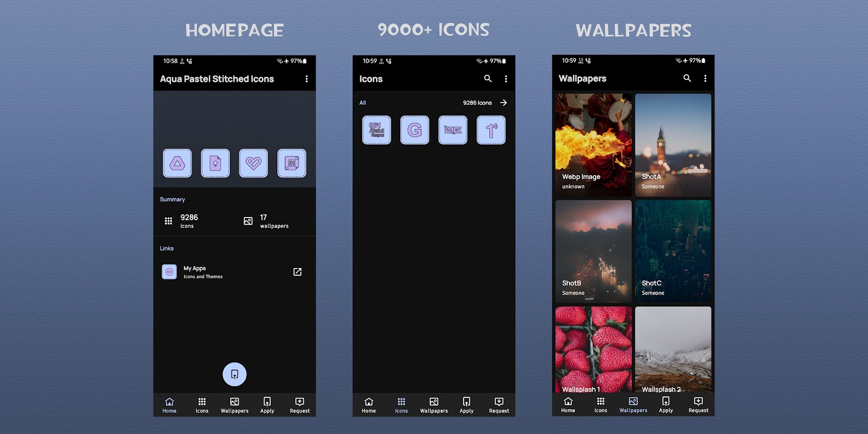This screenshot has height=434, width=868.
Task: Open three-dot overflow menu in Icons screen
Action: tap(506, 79)
